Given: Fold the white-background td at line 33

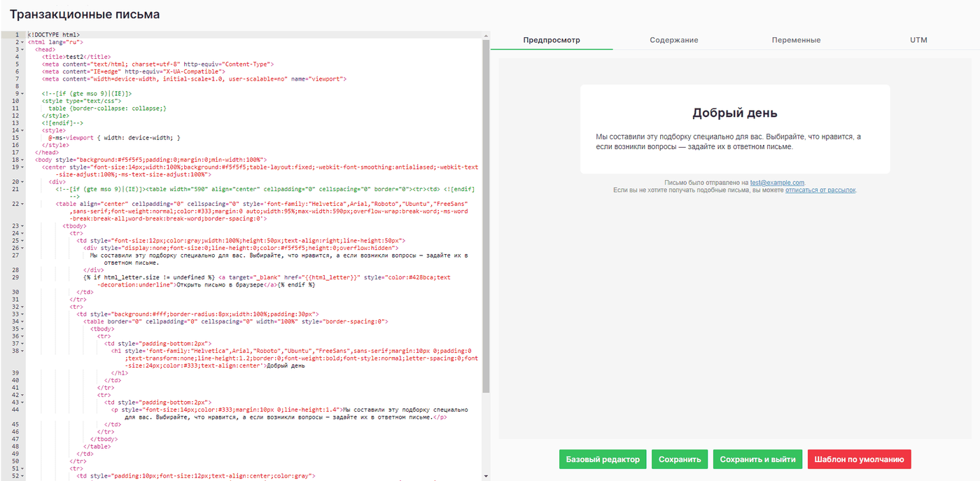Looking at the screenshot, I should click(23, 314).
